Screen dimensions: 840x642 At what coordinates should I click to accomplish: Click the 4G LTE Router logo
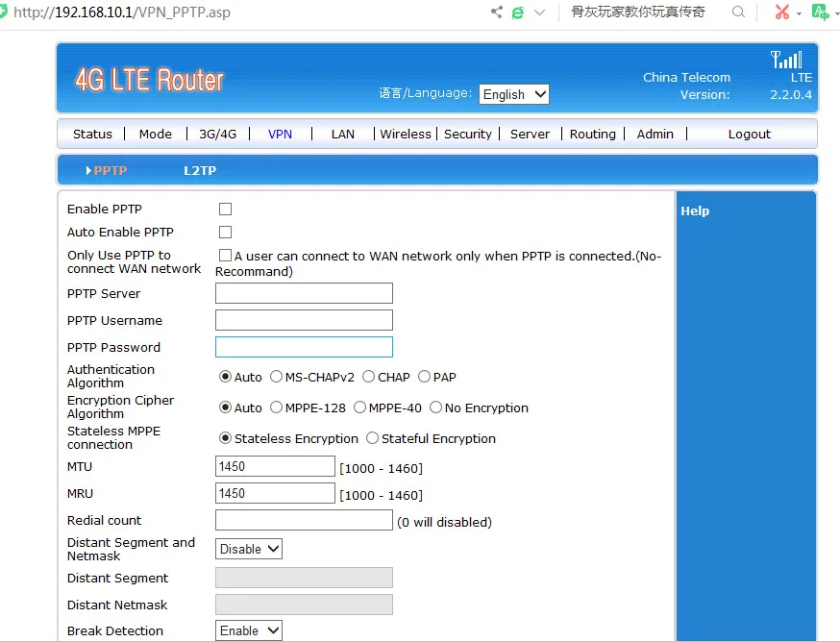(149, 79)
